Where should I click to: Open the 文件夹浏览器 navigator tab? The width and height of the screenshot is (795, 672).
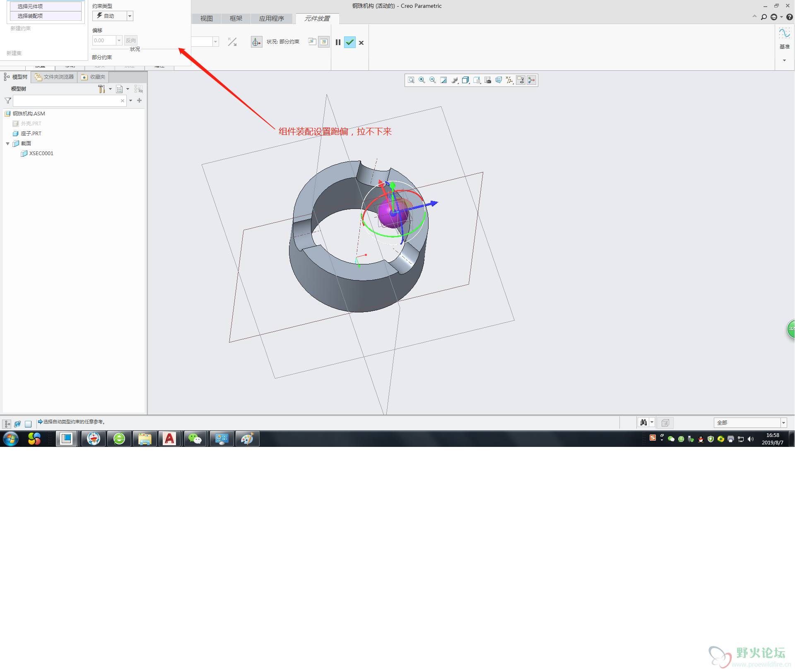tap(54, 77)
